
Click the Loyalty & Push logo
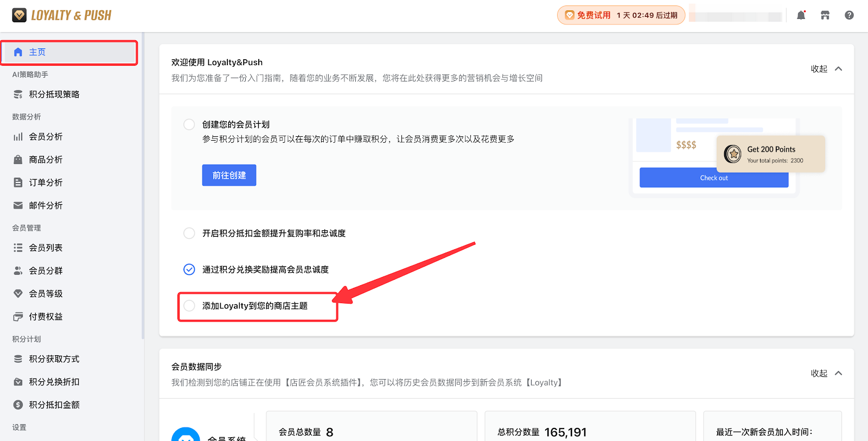(62, 15)
